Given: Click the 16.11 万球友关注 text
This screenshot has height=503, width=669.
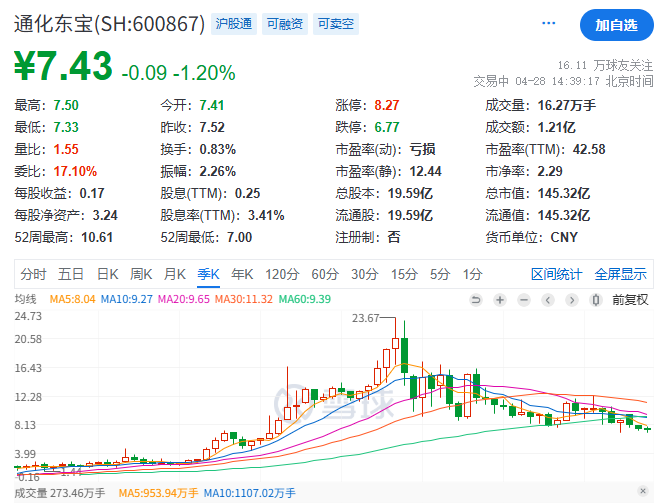Looking at the screenshot, I should pos(605,65).
